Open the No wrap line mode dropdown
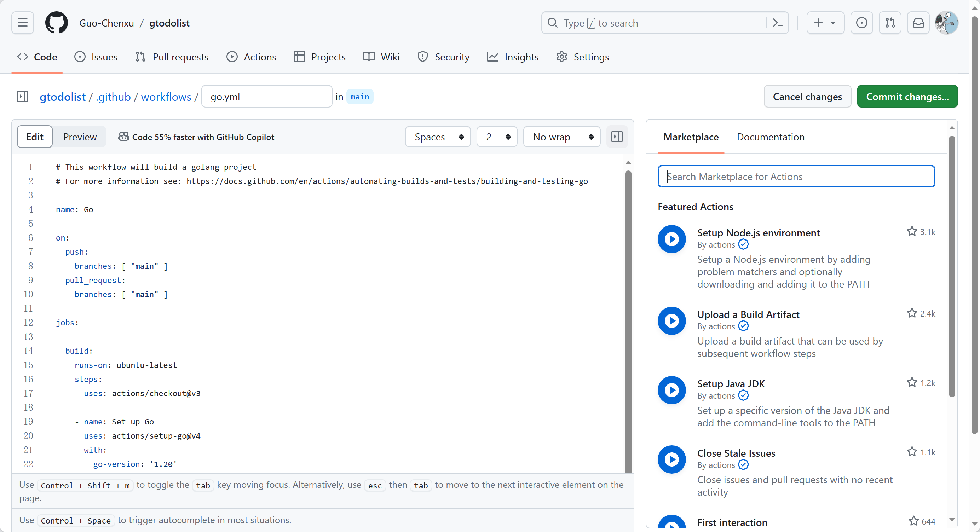 (x=562, y=137)
